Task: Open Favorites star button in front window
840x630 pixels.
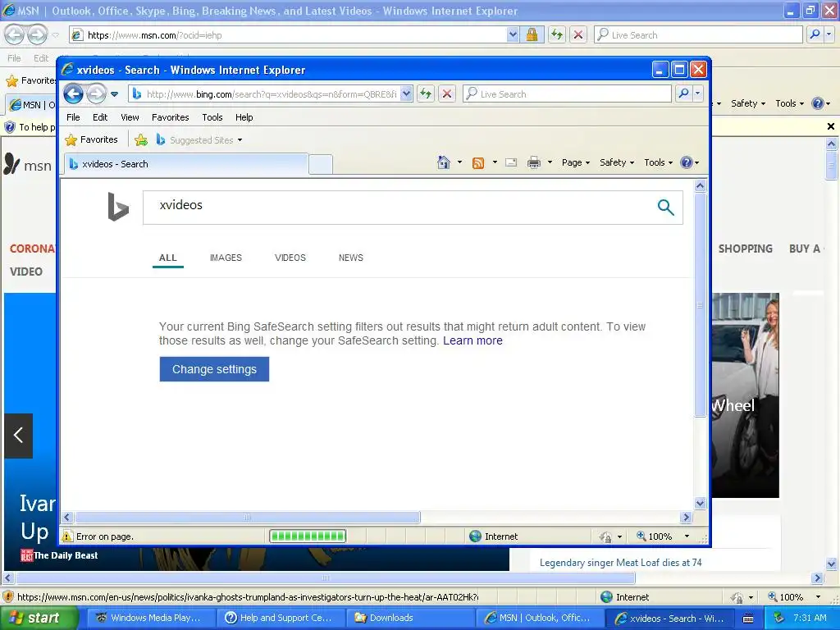Action: (92, 139)
